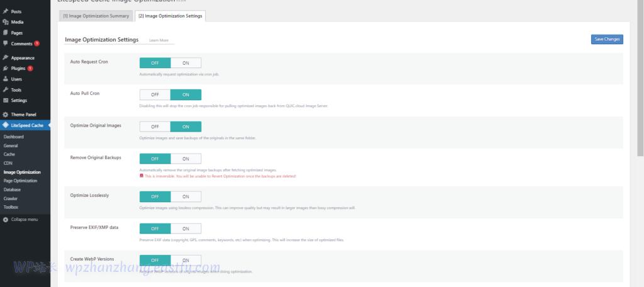
Task: Set Optimize Original Images to ON
Action: (x=186, y=127)
